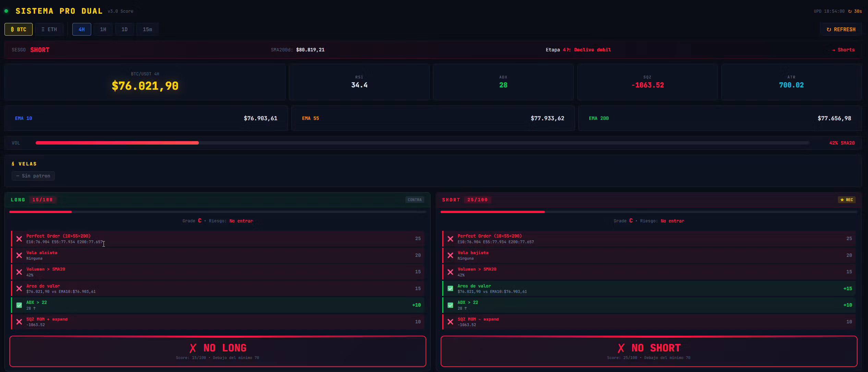868x372 pixels.
Task: Click the green status dot beside the title
Action: pyautogui.click(x=6, y=11)
